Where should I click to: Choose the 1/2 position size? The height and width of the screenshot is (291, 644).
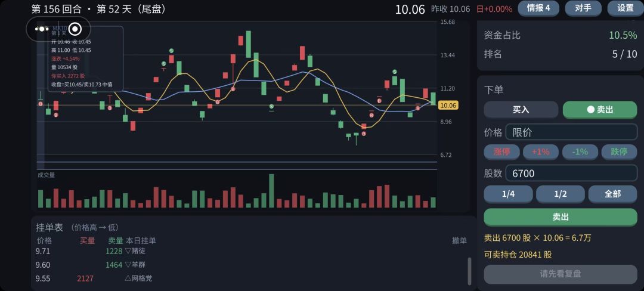(560, 194)
